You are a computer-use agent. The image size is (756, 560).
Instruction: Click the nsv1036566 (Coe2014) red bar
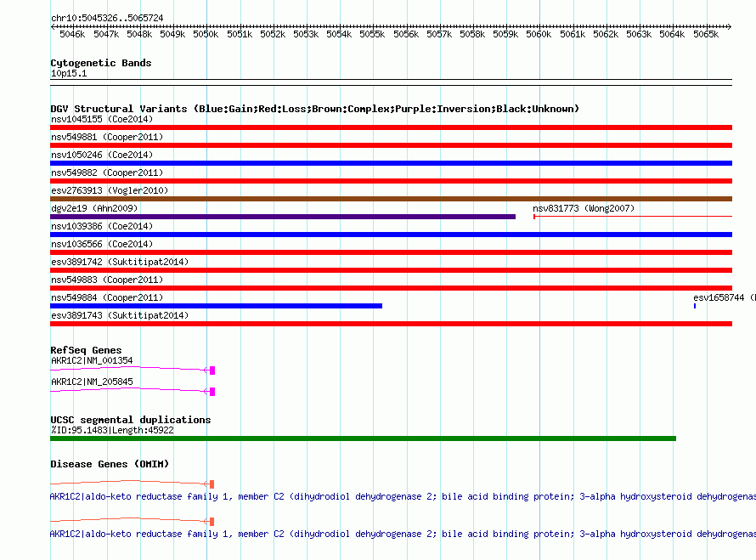pos(391,252)
